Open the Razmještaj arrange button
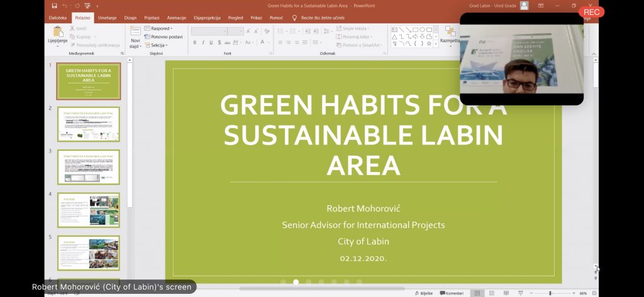The width and height of the screenshot is (644, 297). tap(450, 35)
